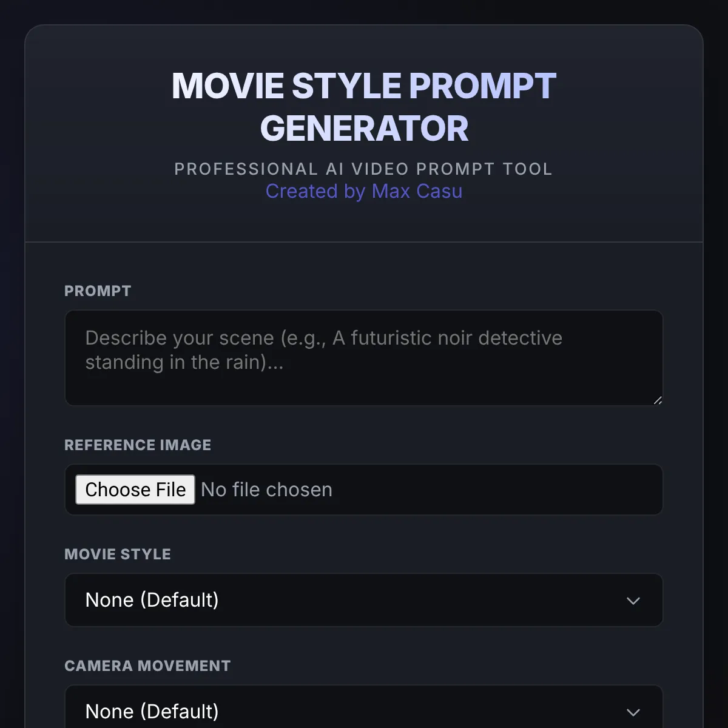The height and width of the screenshot is (728, 728).
Task: Click the 'No file chosen' file upload area
Action: pos(266,490)
